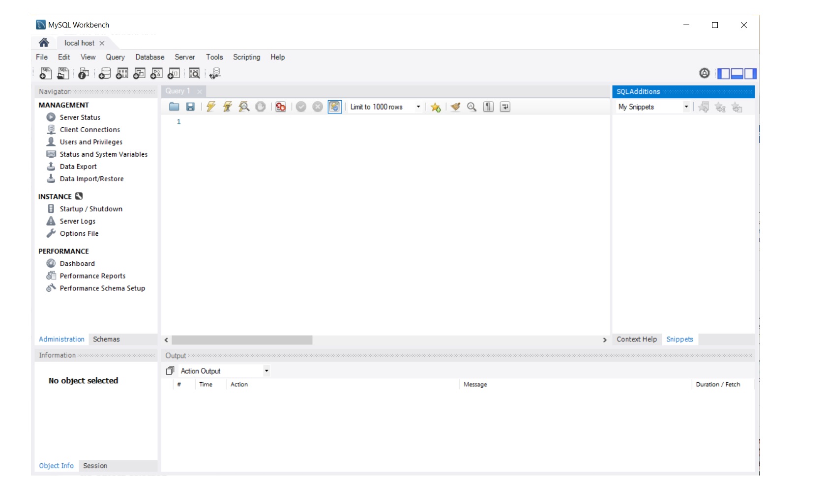Reconnect to the DBMS
826x504 pixels.
(215, 73)
